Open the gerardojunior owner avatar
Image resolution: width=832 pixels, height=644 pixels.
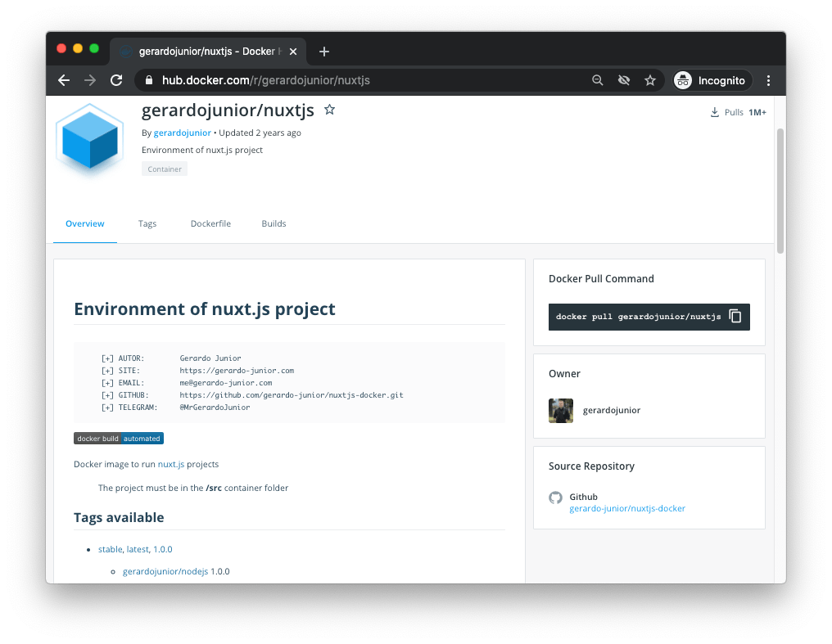pyautogui.click(x=561, y=410)
